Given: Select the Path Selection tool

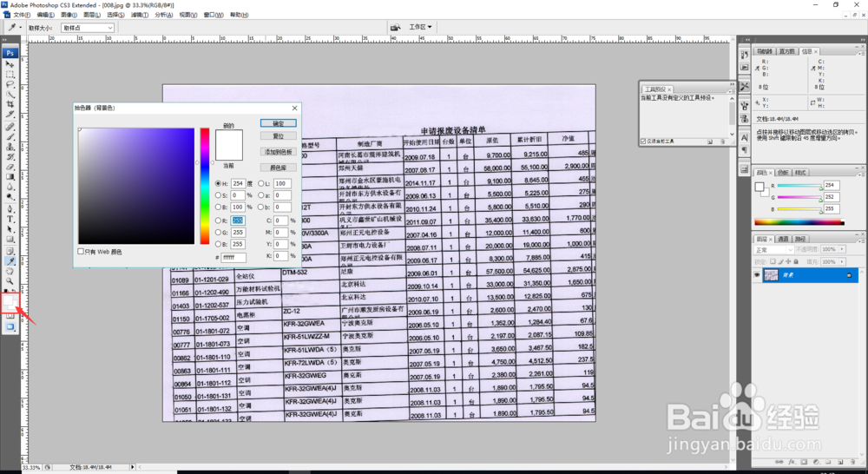Looking at the screenshot, I should click(10, 229).
